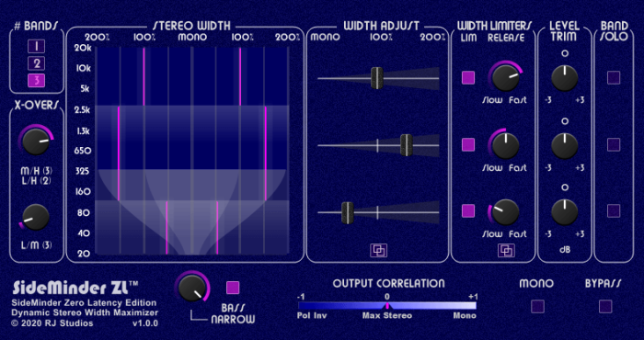
Task: Select 1 band button
Action: point(36,47)
